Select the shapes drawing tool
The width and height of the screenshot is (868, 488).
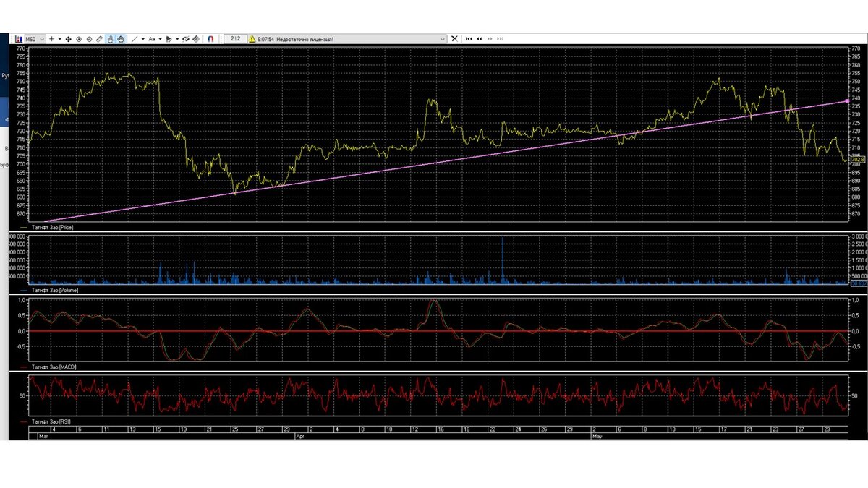click(169, 39)
